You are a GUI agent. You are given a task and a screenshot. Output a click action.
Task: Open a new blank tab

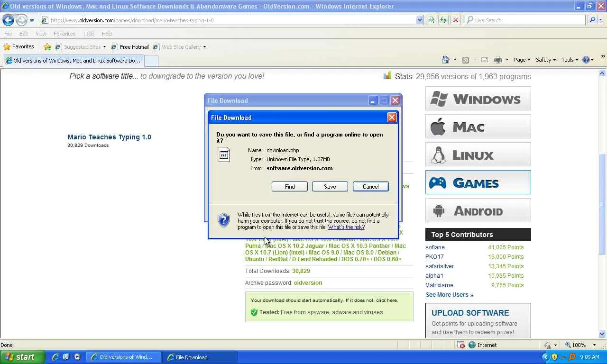click(x=151, y=61)
